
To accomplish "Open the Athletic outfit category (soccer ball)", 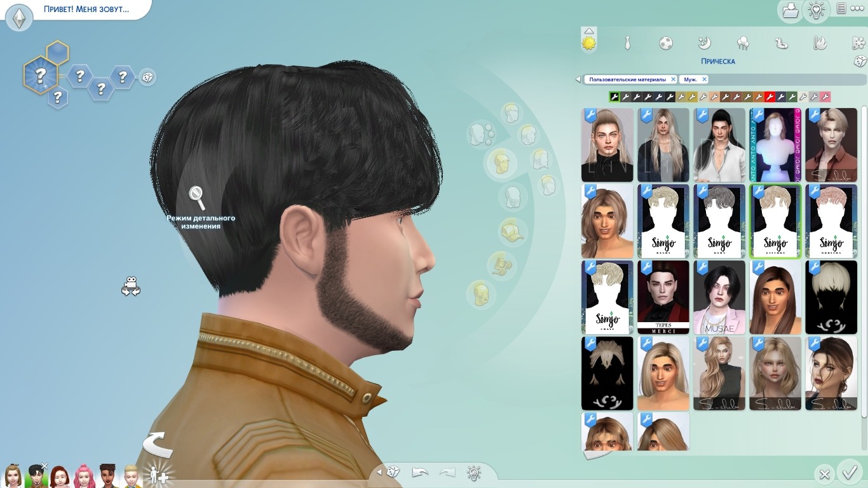I will click(665, 43).
